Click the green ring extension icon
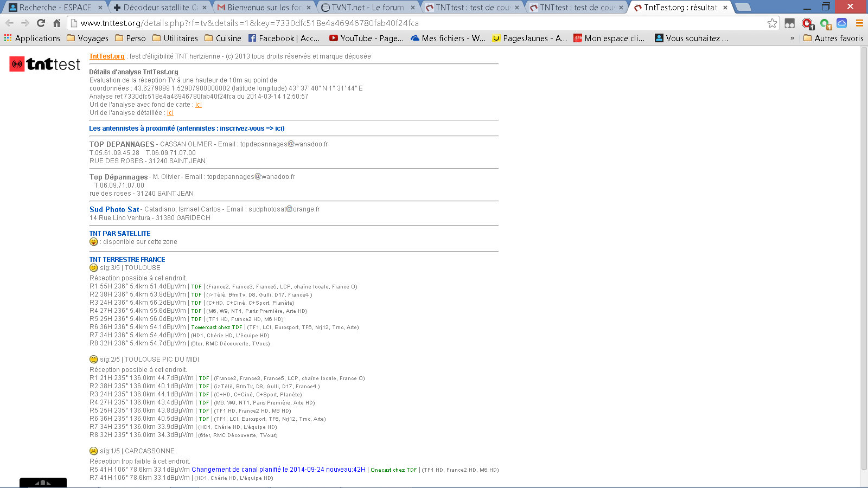This screenshot has height=488, width=868. 825,23
